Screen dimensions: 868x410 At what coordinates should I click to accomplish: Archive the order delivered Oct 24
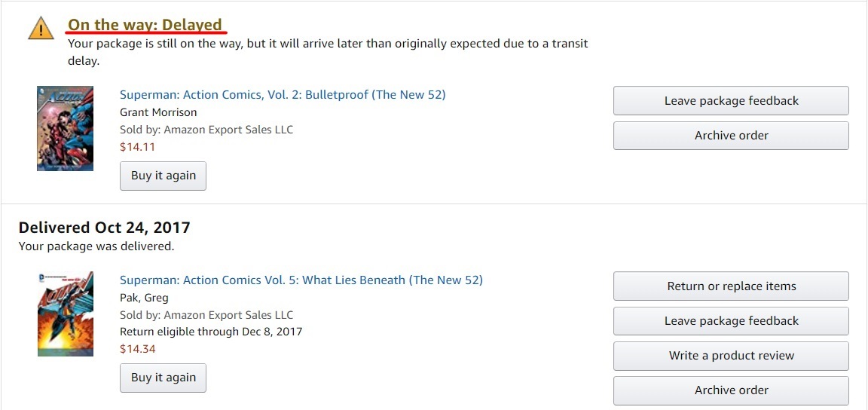tap(731, 390)
